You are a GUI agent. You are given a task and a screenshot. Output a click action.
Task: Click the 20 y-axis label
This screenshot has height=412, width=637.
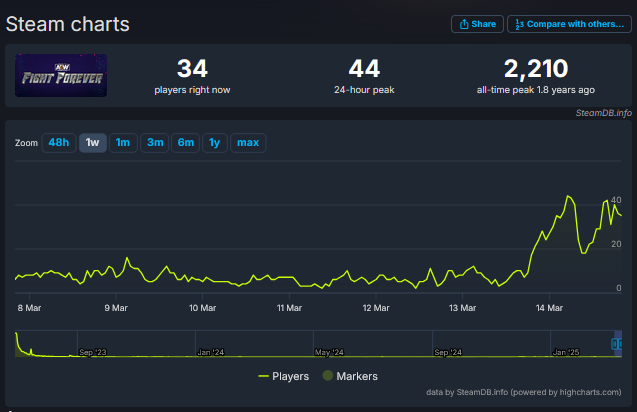tap(616, 244)
